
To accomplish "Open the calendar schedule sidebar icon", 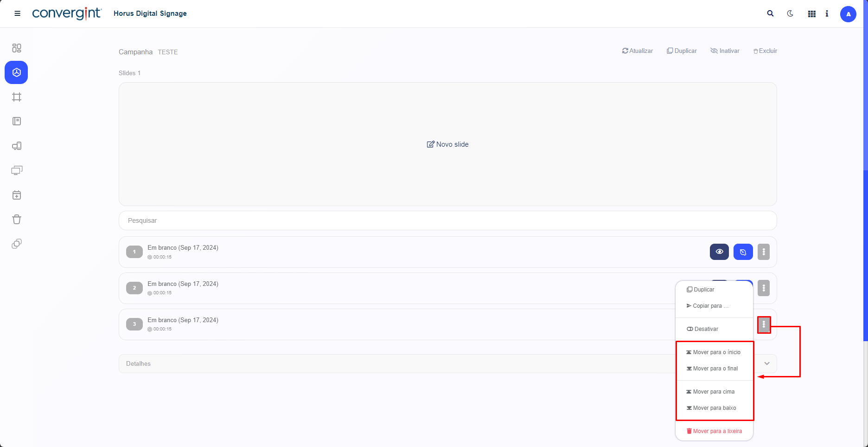I will (17, 195).
